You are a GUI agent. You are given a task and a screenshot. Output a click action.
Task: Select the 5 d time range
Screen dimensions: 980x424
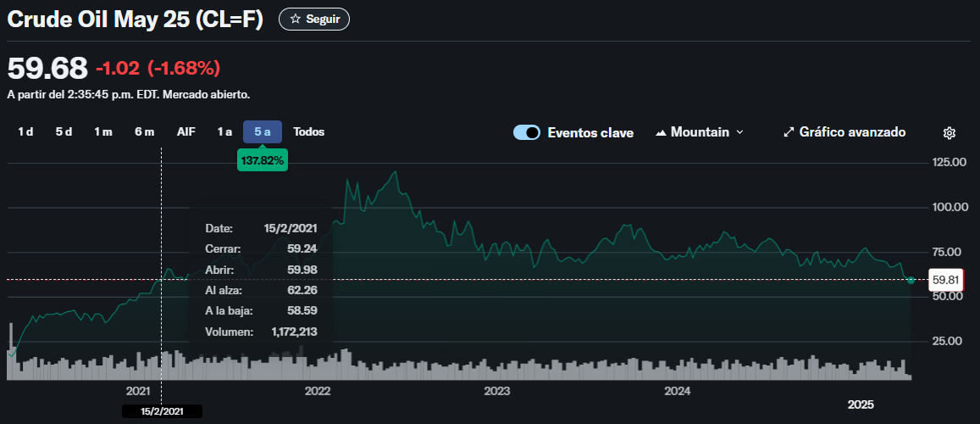(x=64, y=132)
